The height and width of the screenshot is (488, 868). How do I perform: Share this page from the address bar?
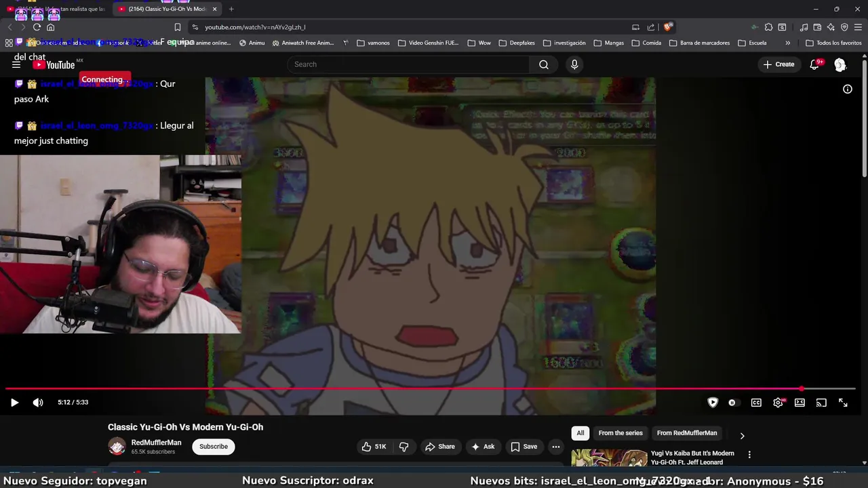651,27
